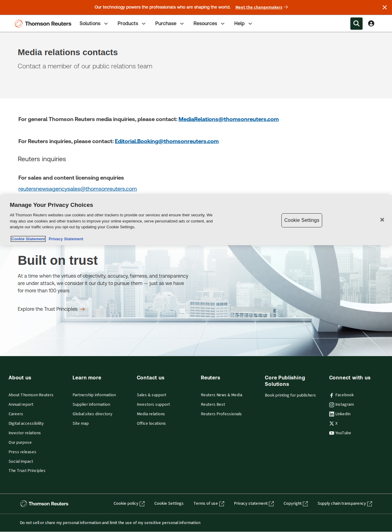Click the arrow after Meet the changemakers
Image resolution: width=392 pixels, height=532 pixels.
click(286, 7)
